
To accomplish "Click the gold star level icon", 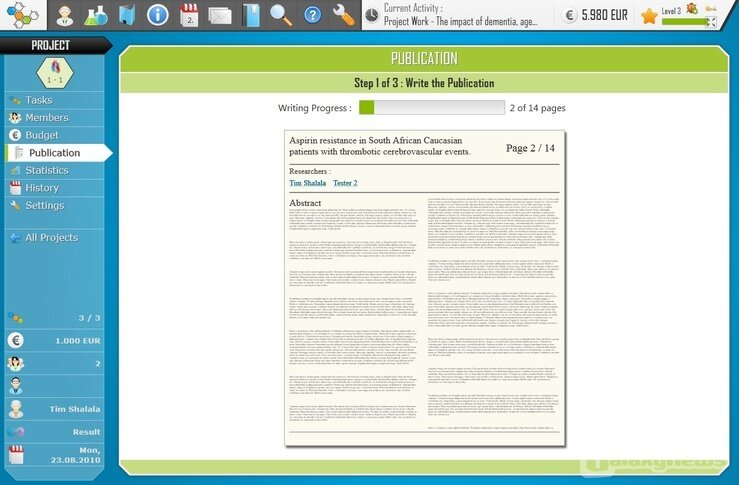I will coord(649,16).
